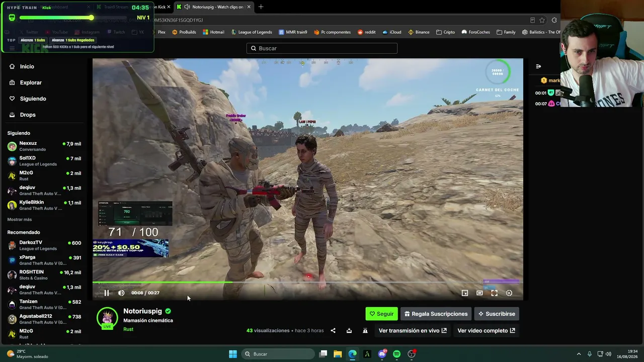Open Microsoft Edge from the taskbar
The width and height of the screenshot is (644, 362).
click(x=352, y=354)
